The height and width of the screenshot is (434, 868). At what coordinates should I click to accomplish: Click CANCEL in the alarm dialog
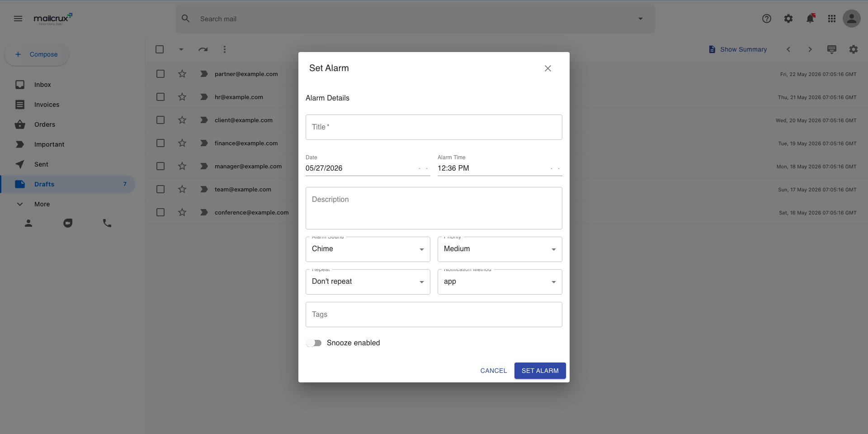click(494, 371)
